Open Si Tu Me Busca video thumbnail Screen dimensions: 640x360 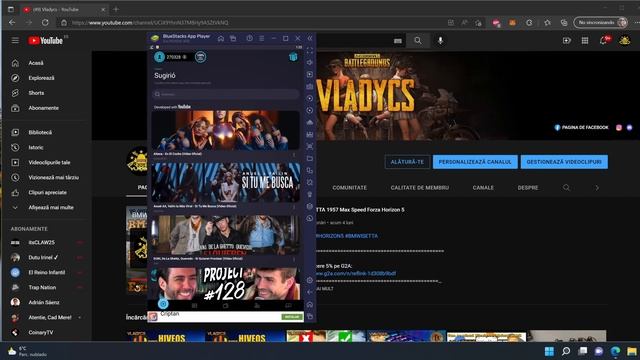[x=226, y=182]
